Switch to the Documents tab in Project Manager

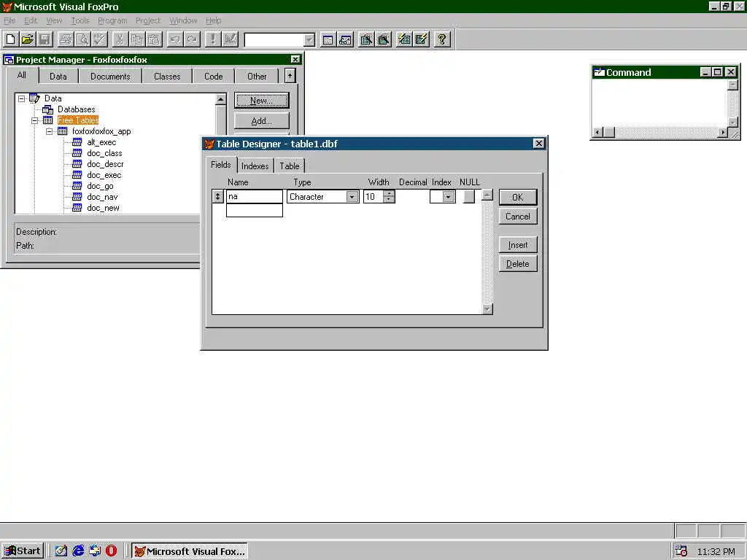tap(110, 76)
